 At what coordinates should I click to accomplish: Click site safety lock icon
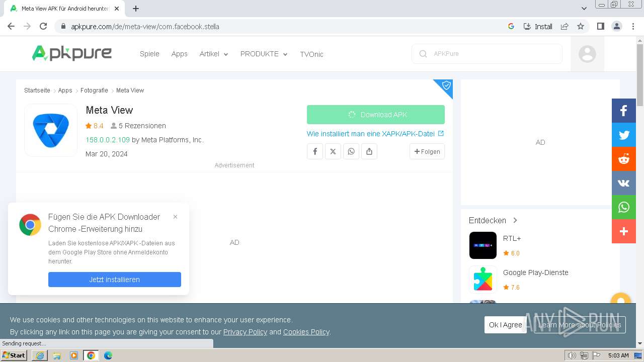point(63,27)
